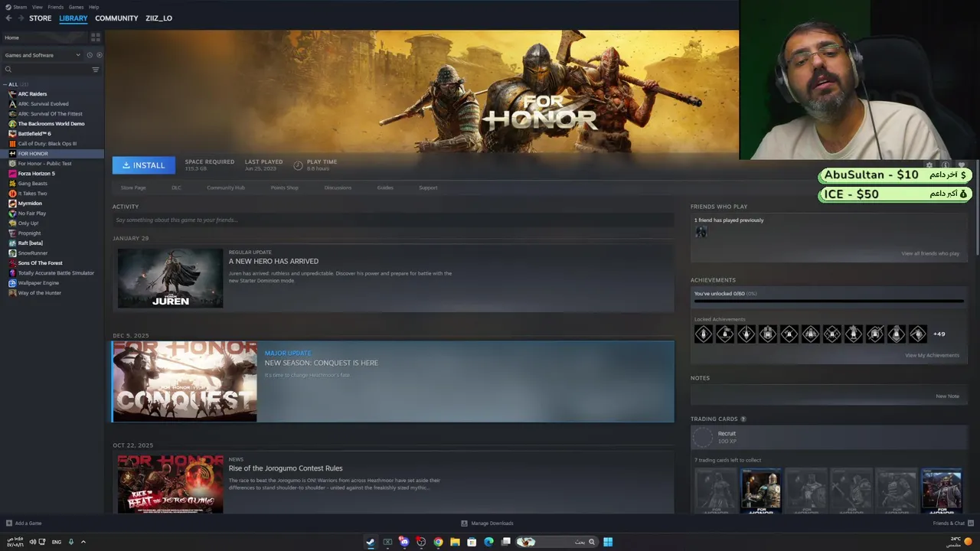Select For Honor - Public Test

tap(44, 164)
